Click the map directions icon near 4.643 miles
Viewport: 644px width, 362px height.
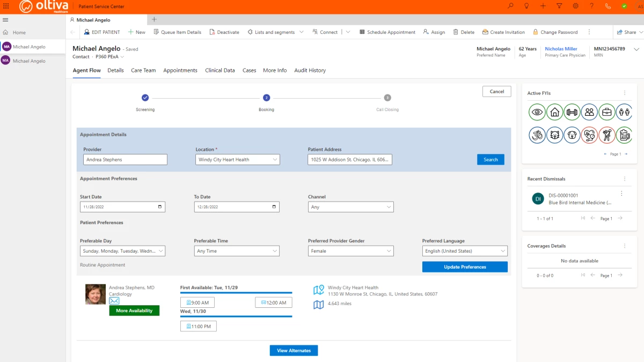[x=318, y=304]
